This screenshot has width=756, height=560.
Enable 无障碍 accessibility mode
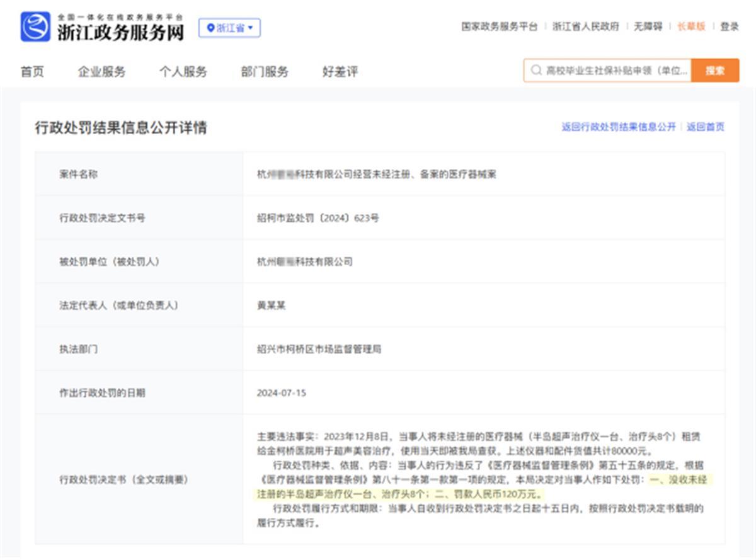coord(648,26)
